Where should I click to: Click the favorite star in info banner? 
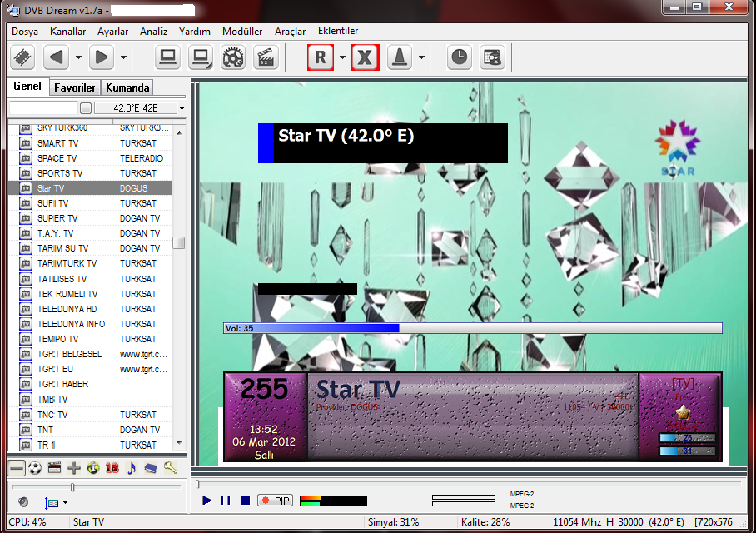[683, 412]
